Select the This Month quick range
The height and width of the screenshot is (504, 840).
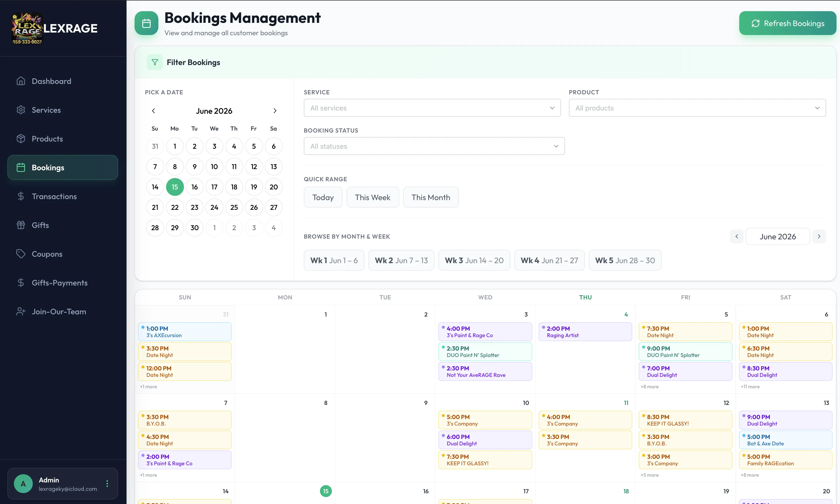tap(430, 197)
